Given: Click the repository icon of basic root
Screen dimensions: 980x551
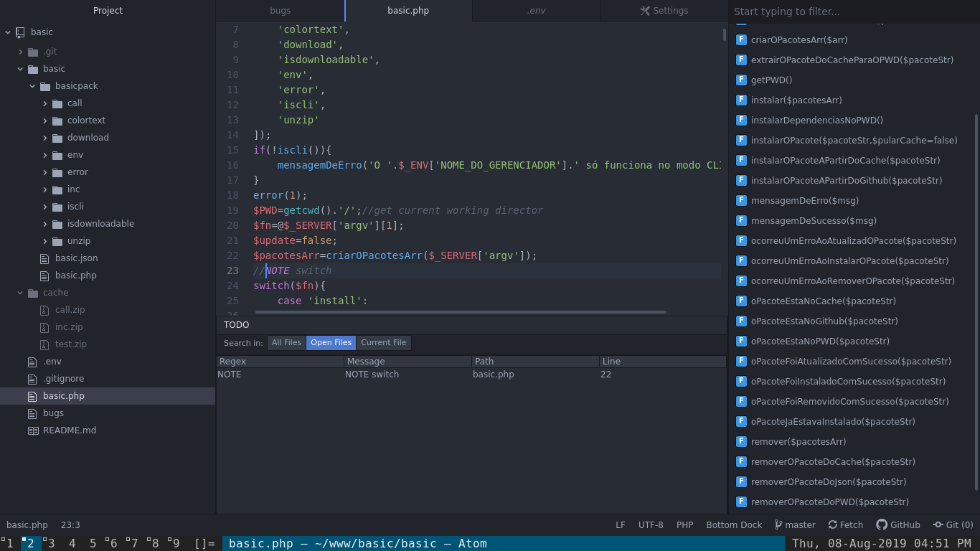Looking at the screenshot, I should click(20, 32).
